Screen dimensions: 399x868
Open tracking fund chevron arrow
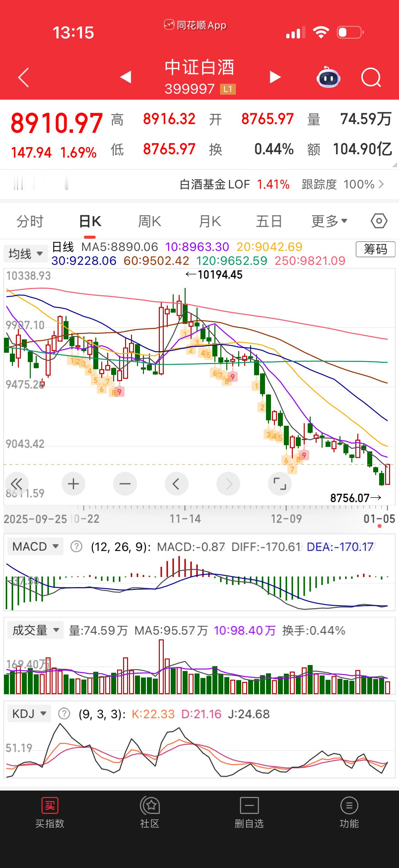(x=381, y=184)
